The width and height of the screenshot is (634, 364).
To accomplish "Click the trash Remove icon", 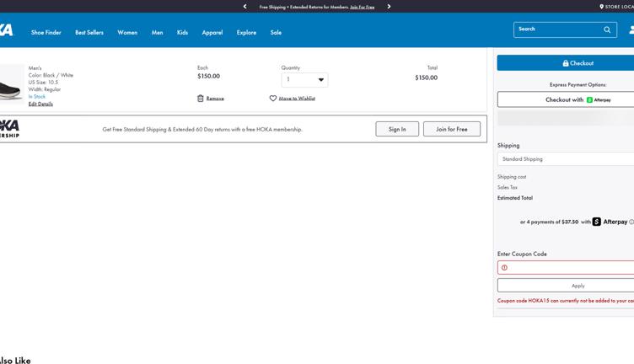I will click(200, 99).
